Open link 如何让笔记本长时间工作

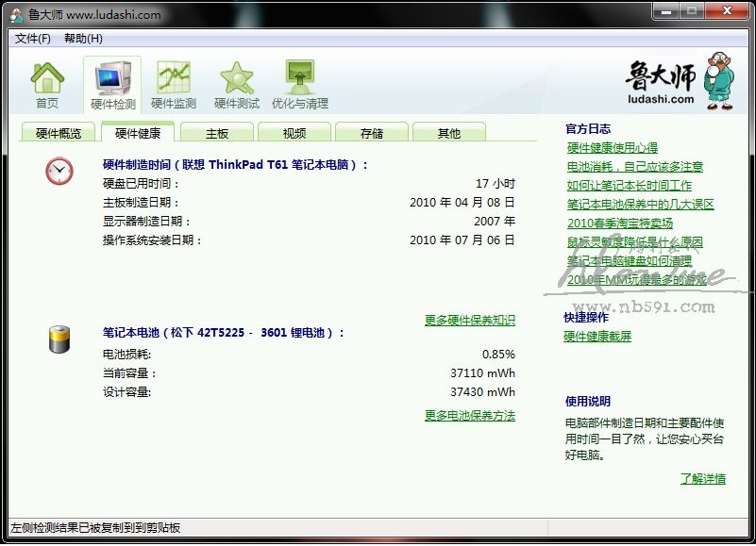(x=630, y=185)
